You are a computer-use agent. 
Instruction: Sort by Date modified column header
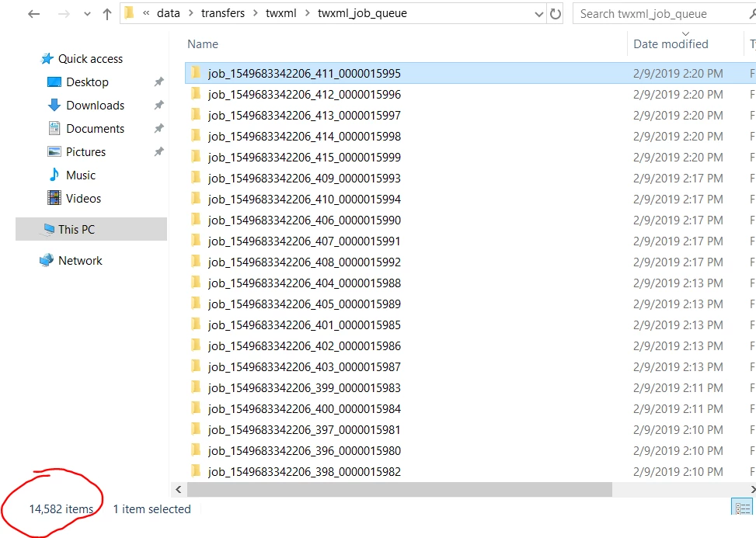point(671,43)
